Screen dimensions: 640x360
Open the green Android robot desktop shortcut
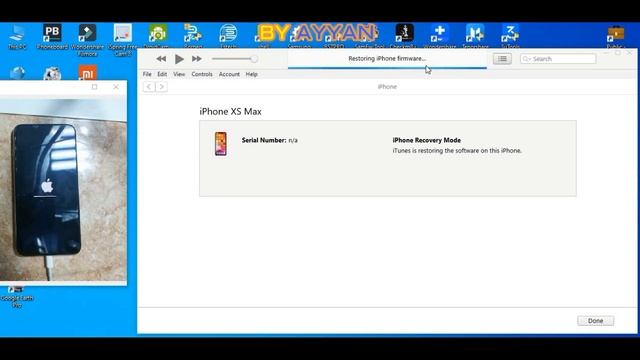click(x=158, y=36)
